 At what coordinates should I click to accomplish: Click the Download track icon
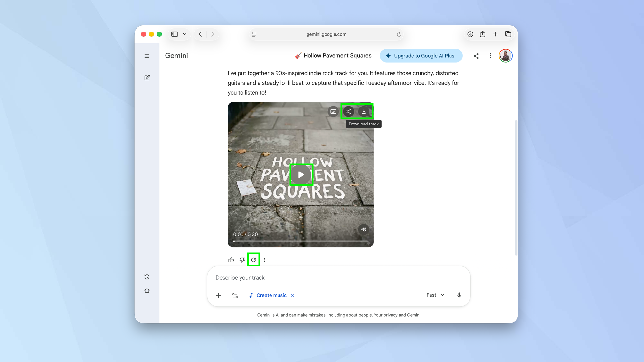(x=364, y=111)
